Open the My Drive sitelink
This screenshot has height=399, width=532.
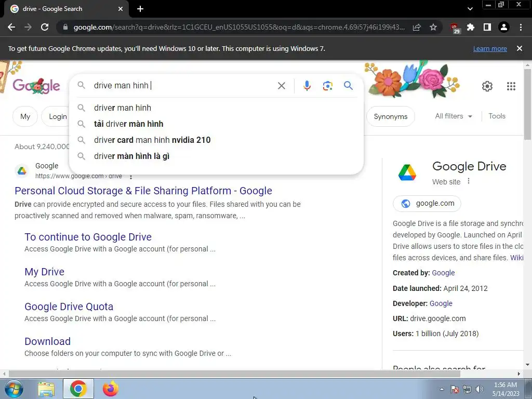(45, 272)
